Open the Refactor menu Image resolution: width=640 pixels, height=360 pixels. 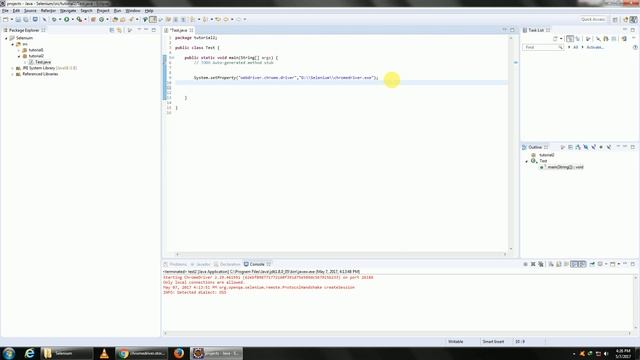(48, 11)
